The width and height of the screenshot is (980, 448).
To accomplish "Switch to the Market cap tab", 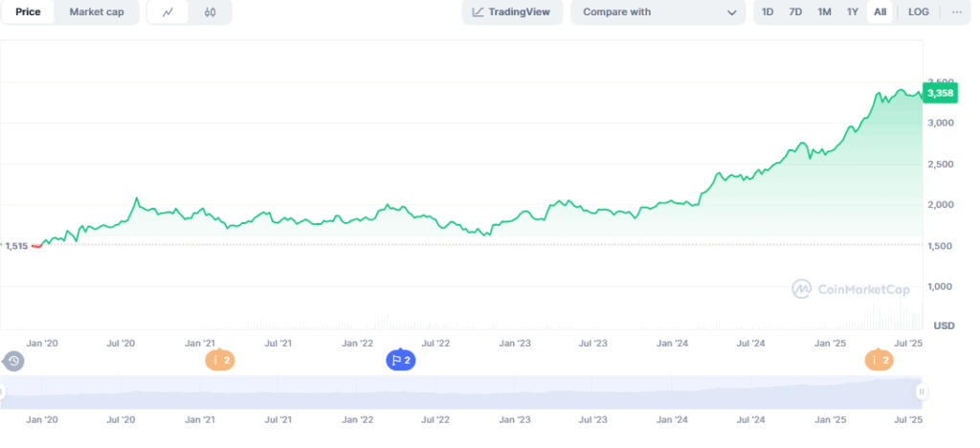I will 97,12.
